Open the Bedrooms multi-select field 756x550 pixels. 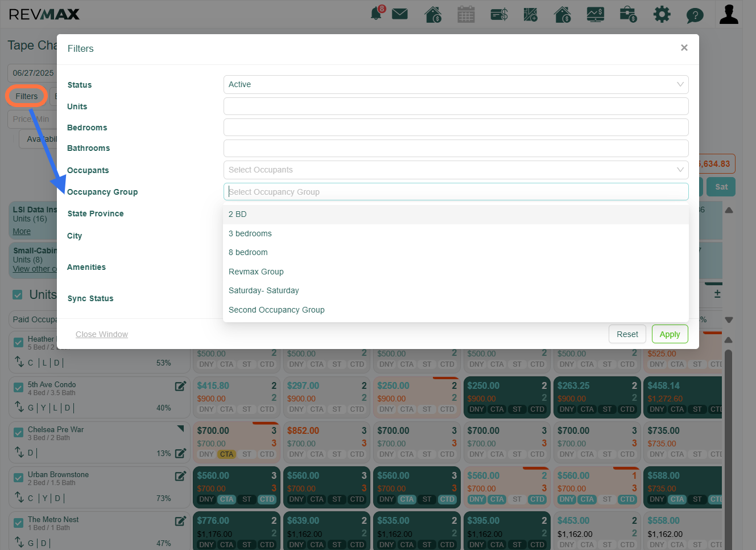[456, 127]
